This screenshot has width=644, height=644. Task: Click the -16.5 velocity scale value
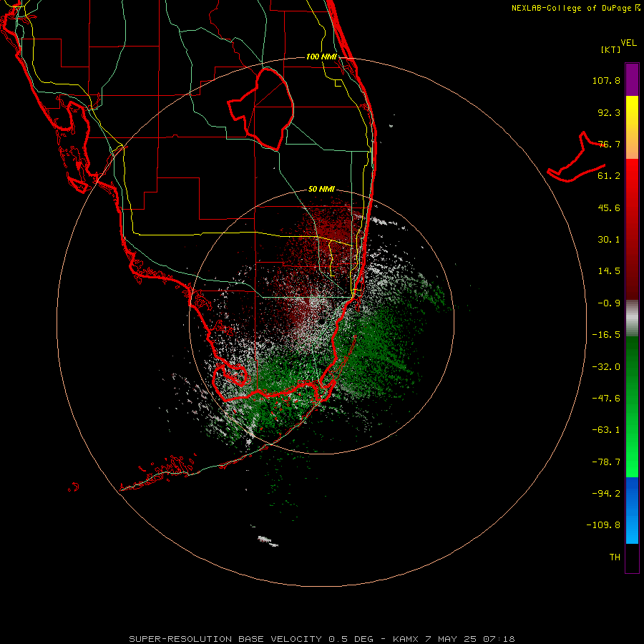tap(606, 335)
